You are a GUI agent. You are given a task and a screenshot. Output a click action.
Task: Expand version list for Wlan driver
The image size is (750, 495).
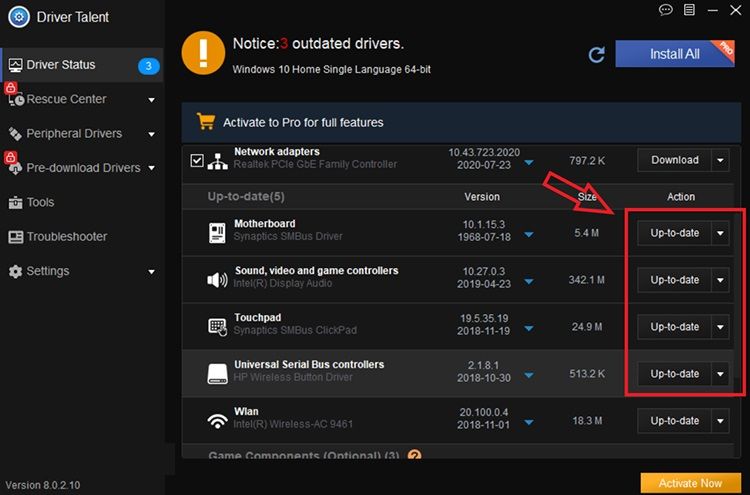tap(529, 422)
